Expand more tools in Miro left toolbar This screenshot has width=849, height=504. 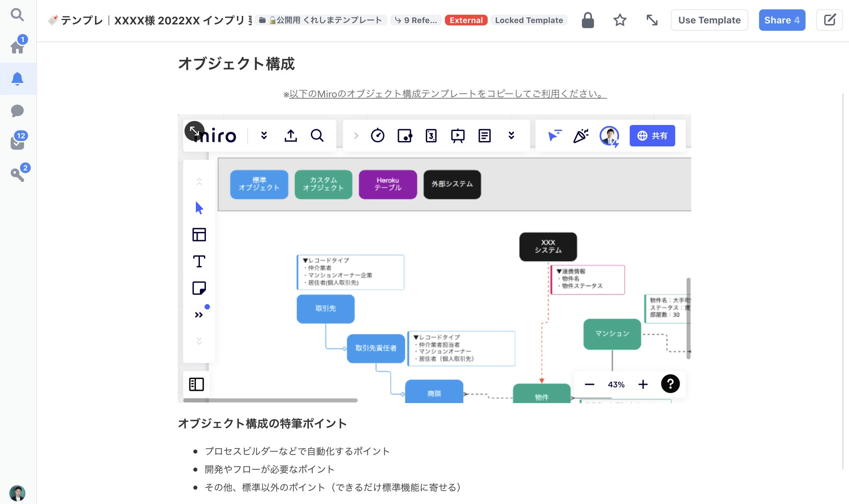pyautogui.click(x=199, y=315)
